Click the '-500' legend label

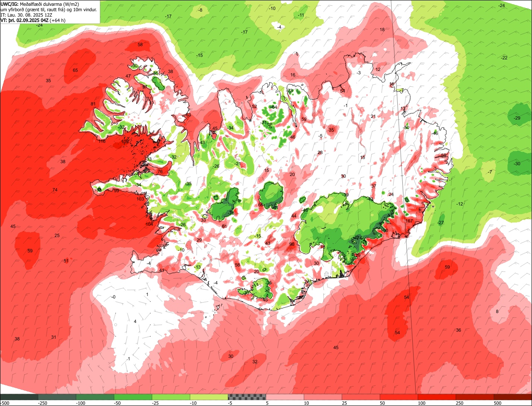[5, 403]
